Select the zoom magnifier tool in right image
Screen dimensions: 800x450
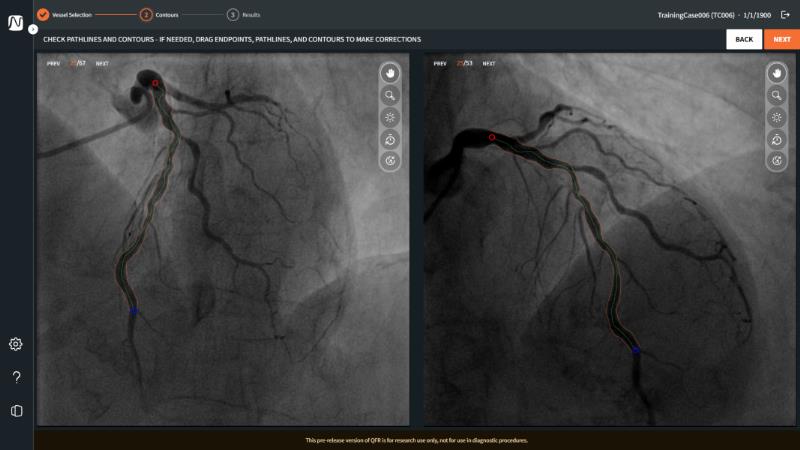(x=776, y=95)
